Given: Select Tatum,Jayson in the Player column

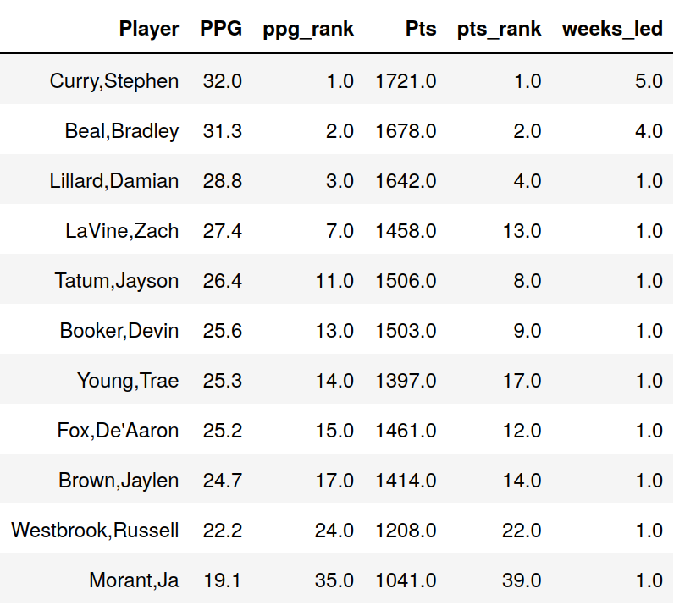Looking at the screenshot, I should click(117, 281).
